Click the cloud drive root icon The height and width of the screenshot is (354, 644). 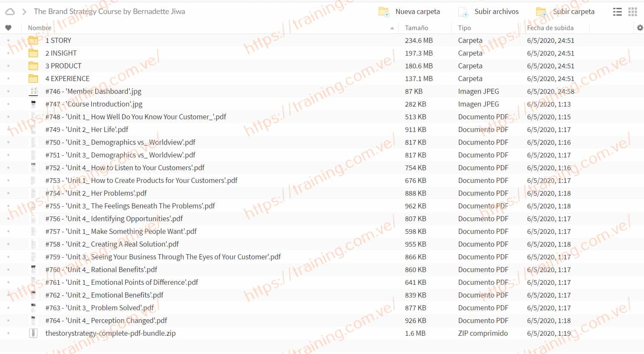point(10,11)
